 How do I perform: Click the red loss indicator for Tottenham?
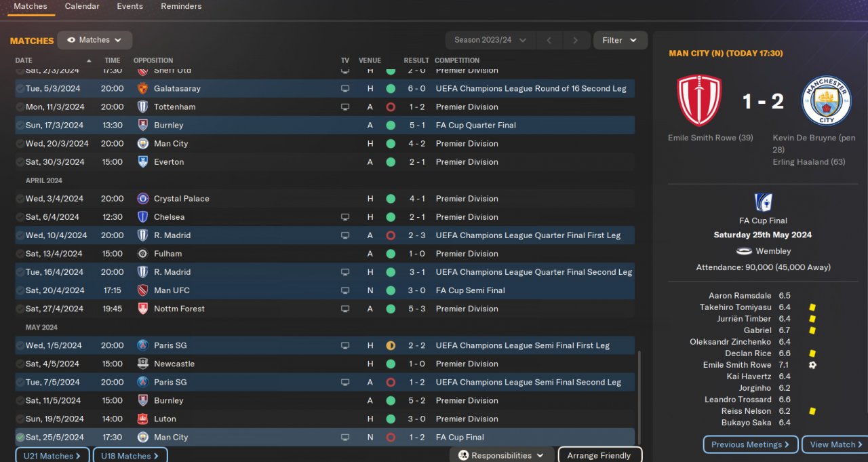[391, 107]
